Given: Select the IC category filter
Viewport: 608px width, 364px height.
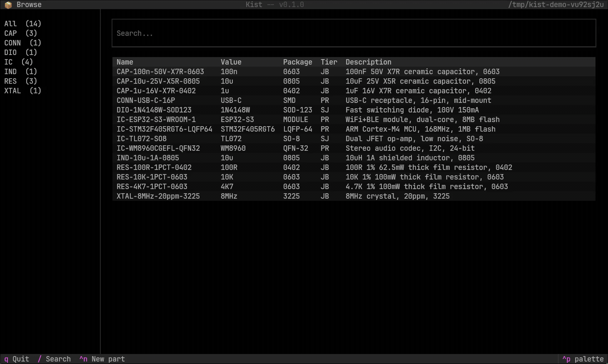Looking at the screenshot, I should click(9, 62).
